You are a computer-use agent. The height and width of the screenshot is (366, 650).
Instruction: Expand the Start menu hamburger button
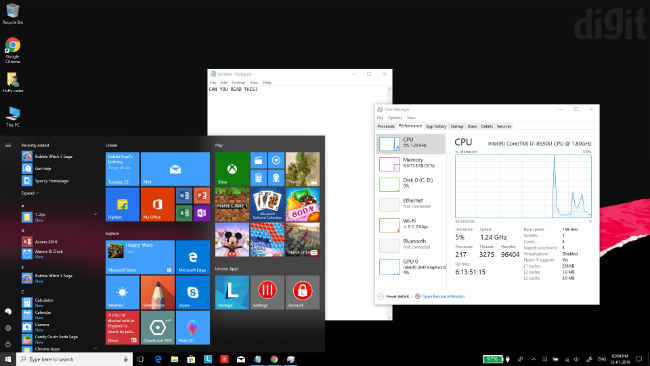click(x=8, y=145)
